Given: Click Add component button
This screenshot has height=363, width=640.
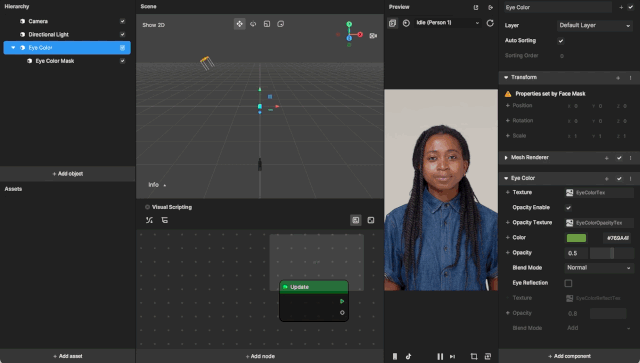Looking at the screenshot, I should 569,356.
